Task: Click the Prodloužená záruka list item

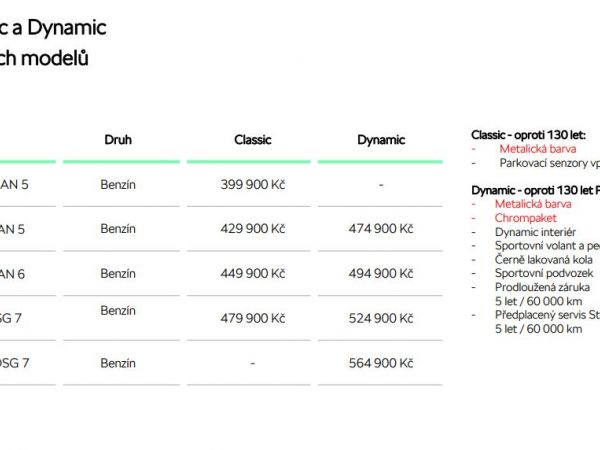Action: [544, 287]
